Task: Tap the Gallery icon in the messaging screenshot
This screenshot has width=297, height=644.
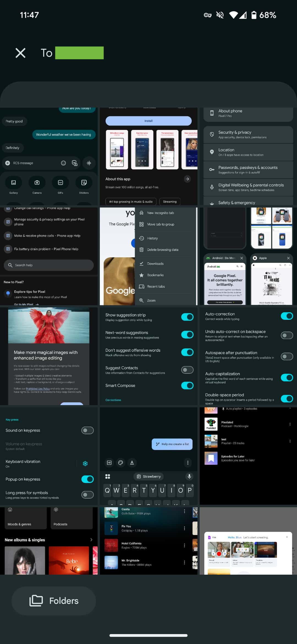Action: [x=13, y=182]
